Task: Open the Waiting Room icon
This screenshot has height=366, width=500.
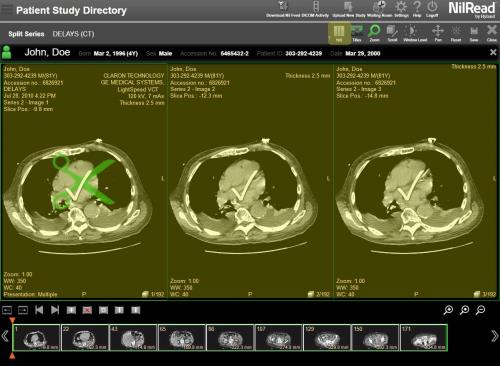Action: pos(379,9)
